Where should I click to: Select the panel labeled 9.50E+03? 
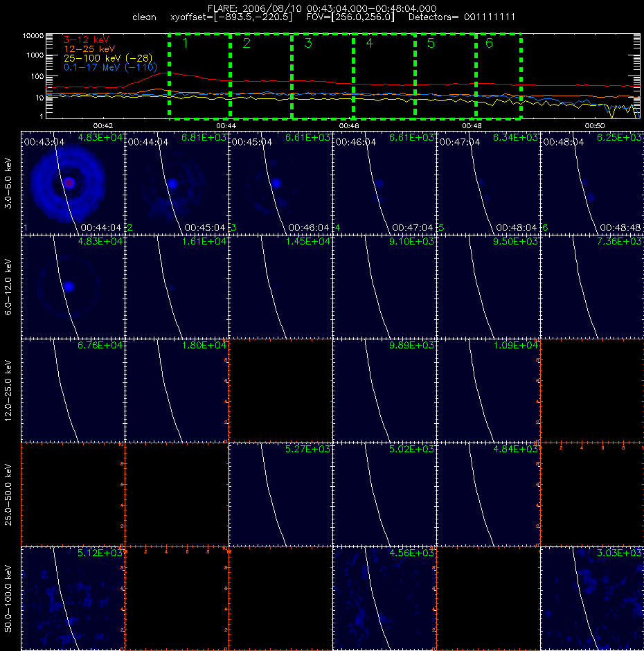pyautogui.click(x=488, y=287)
